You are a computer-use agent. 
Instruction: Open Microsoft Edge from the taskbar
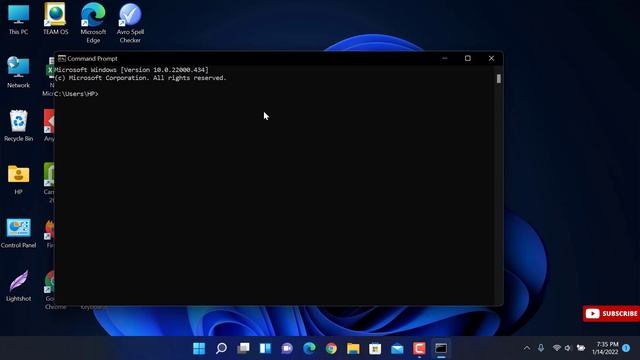(x=309, y=348)
